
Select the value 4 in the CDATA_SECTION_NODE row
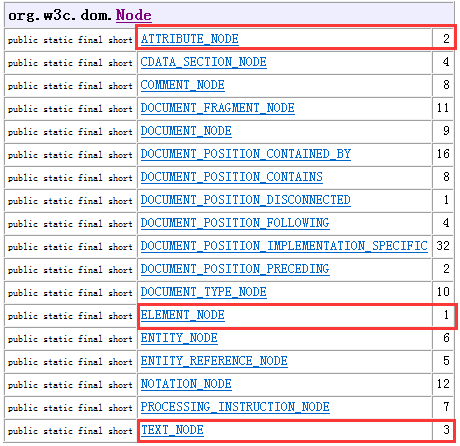coord(446,62)
